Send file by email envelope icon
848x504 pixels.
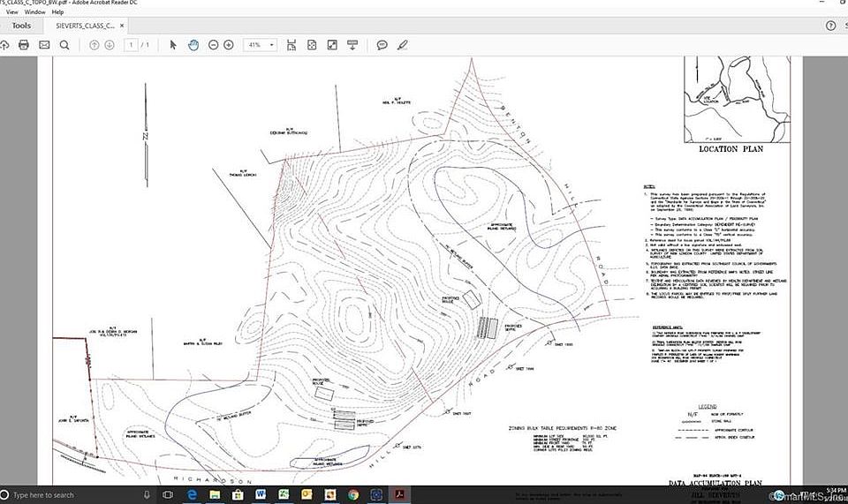(44, 45)
